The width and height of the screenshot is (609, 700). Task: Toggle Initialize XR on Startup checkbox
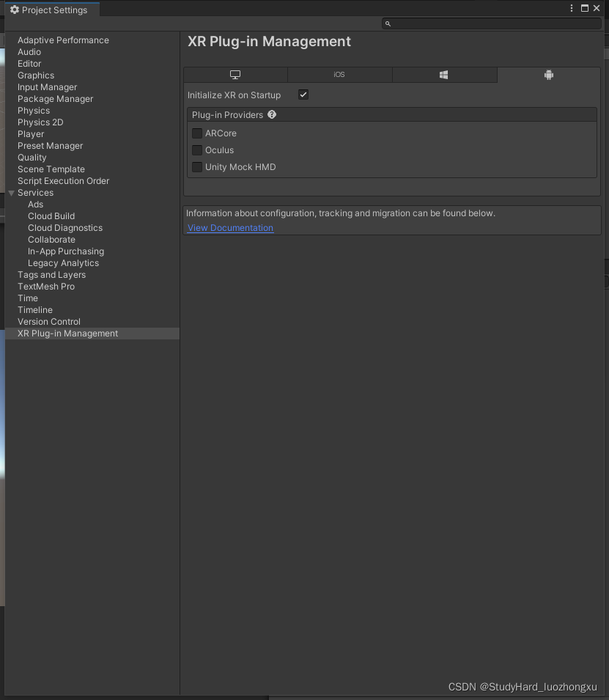(x=303, y=95)
